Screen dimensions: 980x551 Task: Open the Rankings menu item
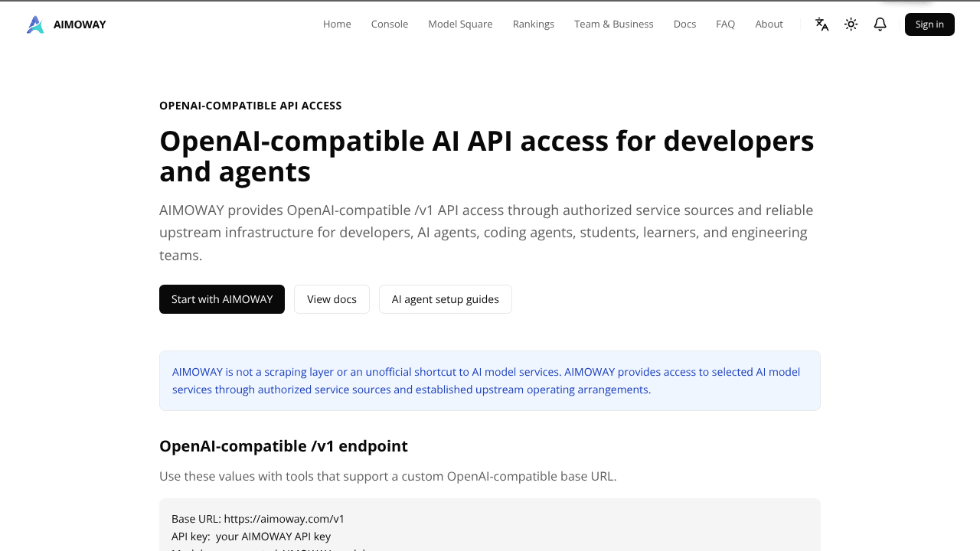tap(534, 24)
